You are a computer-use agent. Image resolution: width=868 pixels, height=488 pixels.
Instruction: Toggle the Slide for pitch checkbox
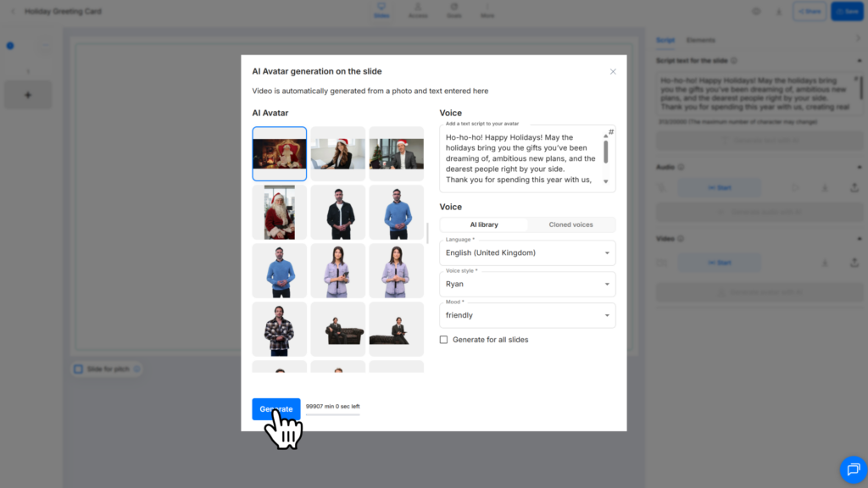78,369
